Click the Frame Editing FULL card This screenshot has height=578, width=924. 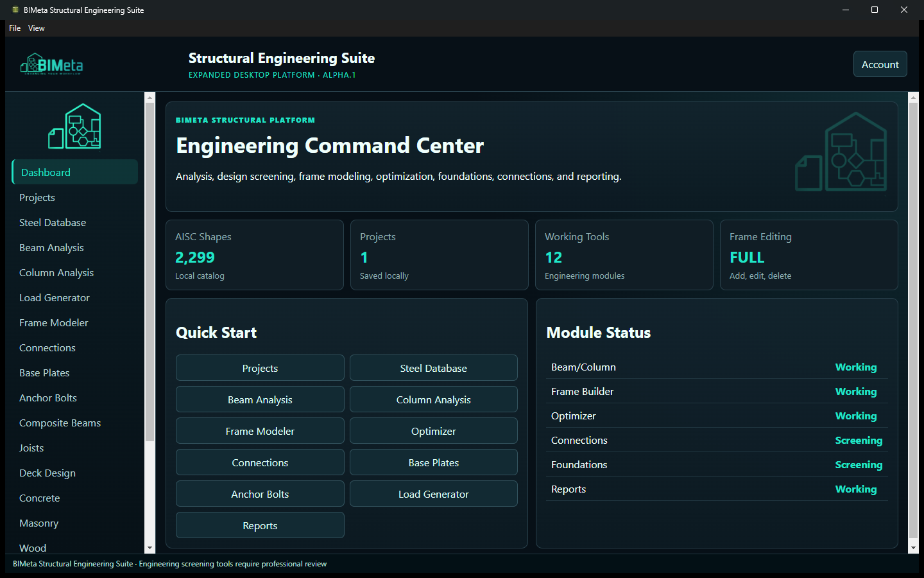click(x=809, y=255)
